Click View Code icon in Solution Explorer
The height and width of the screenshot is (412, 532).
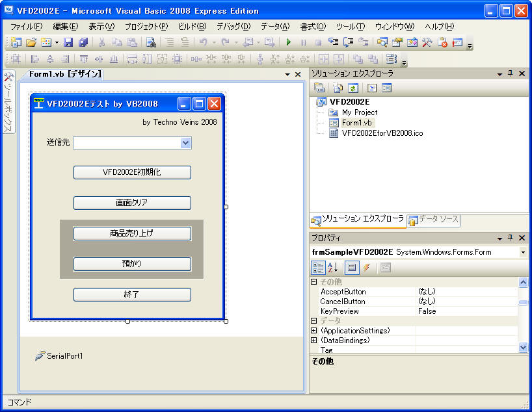pos(372,88)
